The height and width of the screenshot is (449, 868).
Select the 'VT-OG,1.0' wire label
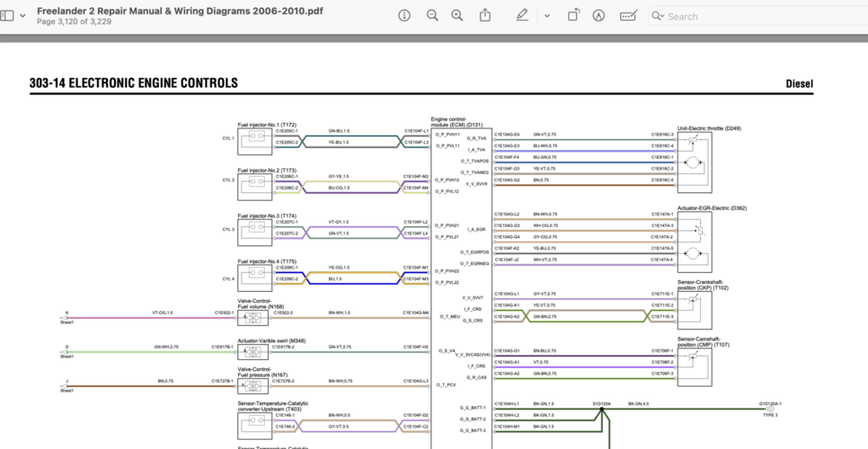point(163,313)
